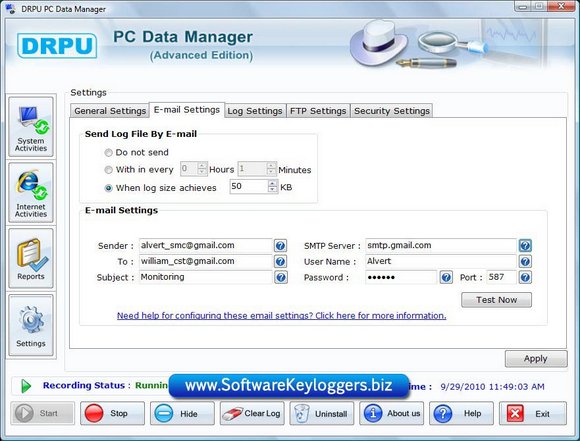This screenshot has width=580, height=441.
Task: Click the Port number field
Action: point(501,277)
